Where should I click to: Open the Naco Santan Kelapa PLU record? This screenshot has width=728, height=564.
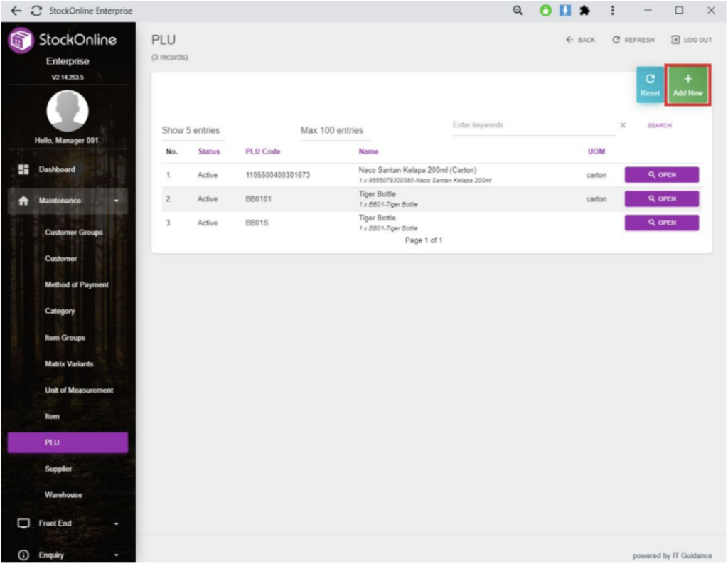pyautogui.click(x=661, y=175)
